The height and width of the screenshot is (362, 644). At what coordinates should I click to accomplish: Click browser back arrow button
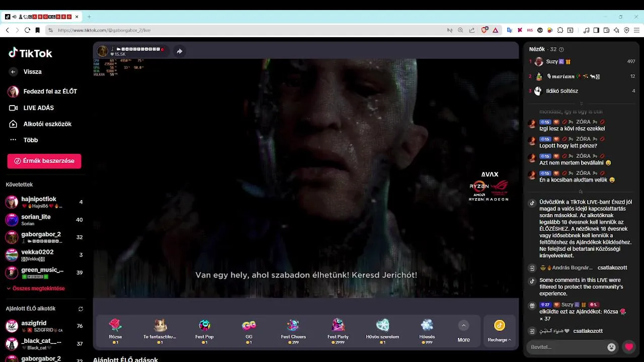tap(7, 30)
